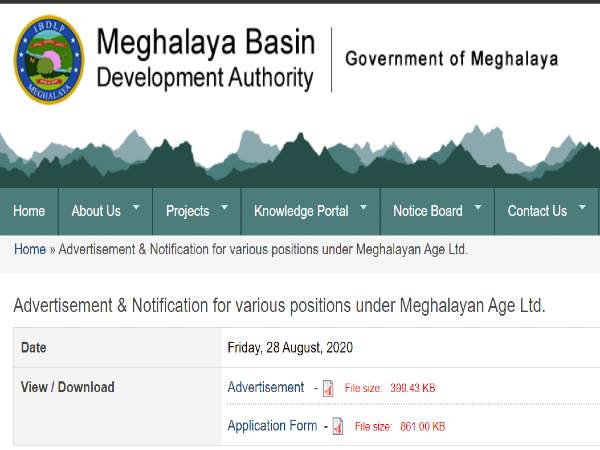The height and width of the screenshot is (450, 600).
Task: Open the Application Form link
Action: tap(272, 426)
